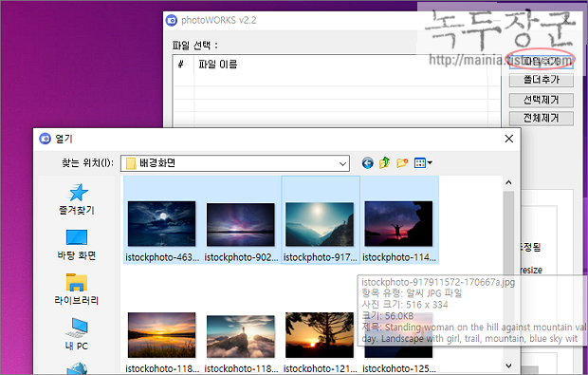Select thumbnail istockphoto-121 tree sunset
The image size is (588, 375).
(320, 335)
